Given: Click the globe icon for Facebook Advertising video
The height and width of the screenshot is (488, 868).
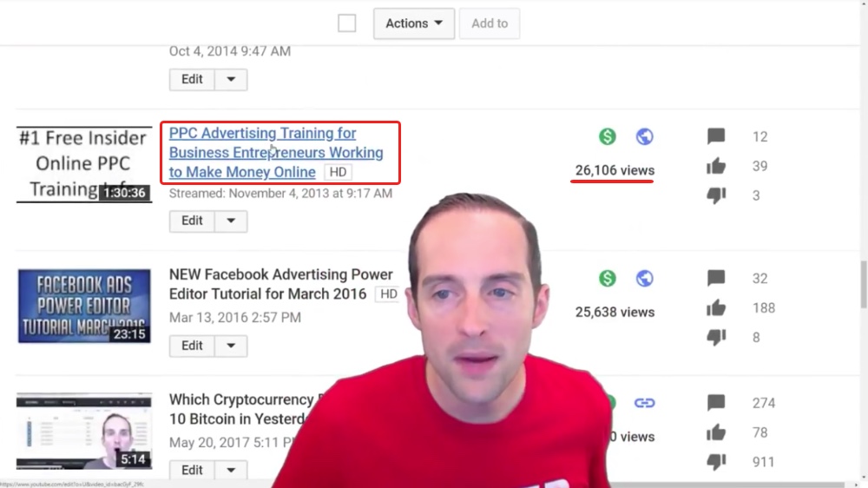Looking at the screenshot, I should click(x=644, y=278).
